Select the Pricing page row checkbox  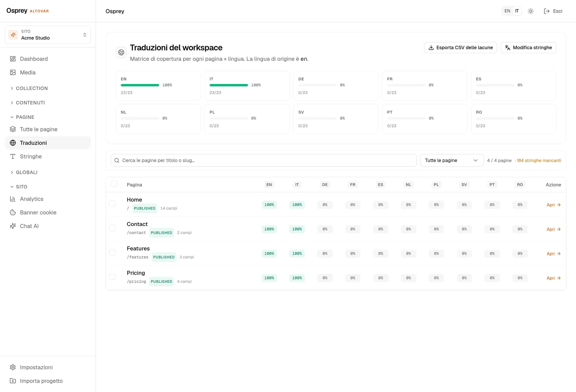(113, 277)
